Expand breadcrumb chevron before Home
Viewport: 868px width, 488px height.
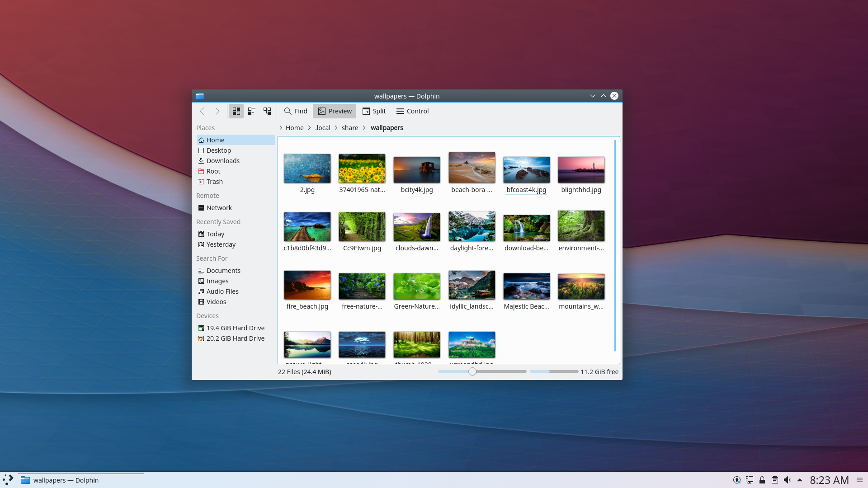click(281, 128)
